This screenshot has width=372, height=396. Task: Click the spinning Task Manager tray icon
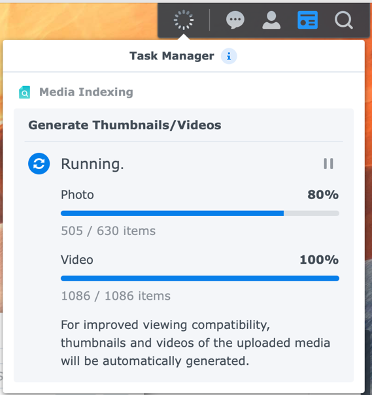tap(184, 20)
